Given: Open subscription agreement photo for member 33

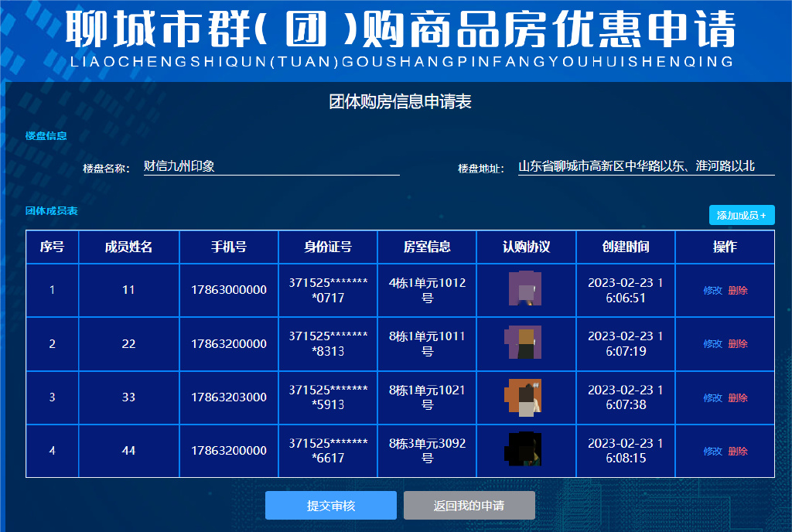Looking at the screenshot, I should 525,397.
